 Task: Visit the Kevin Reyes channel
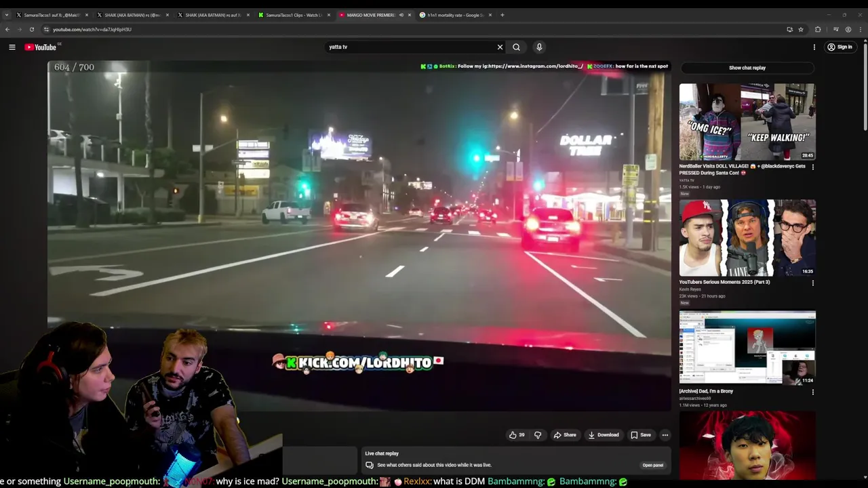(690, 289)
